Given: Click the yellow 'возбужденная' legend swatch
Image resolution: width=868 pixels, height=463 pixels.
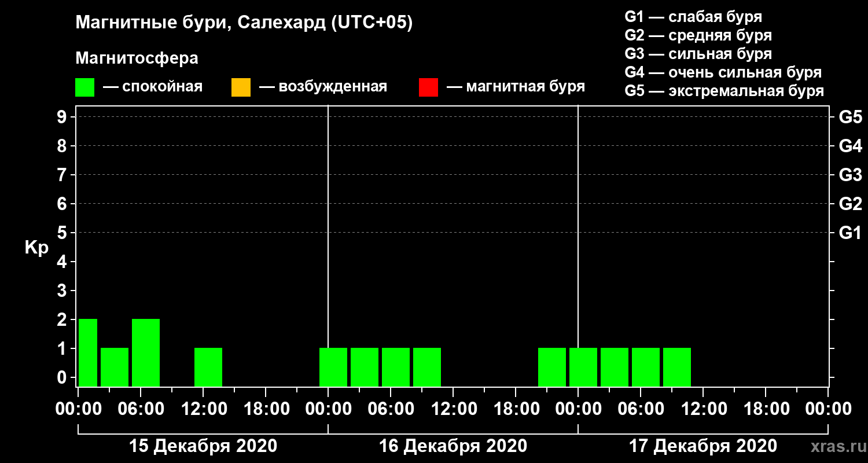Looking at the screenshot, I should (x=241, y=87).
